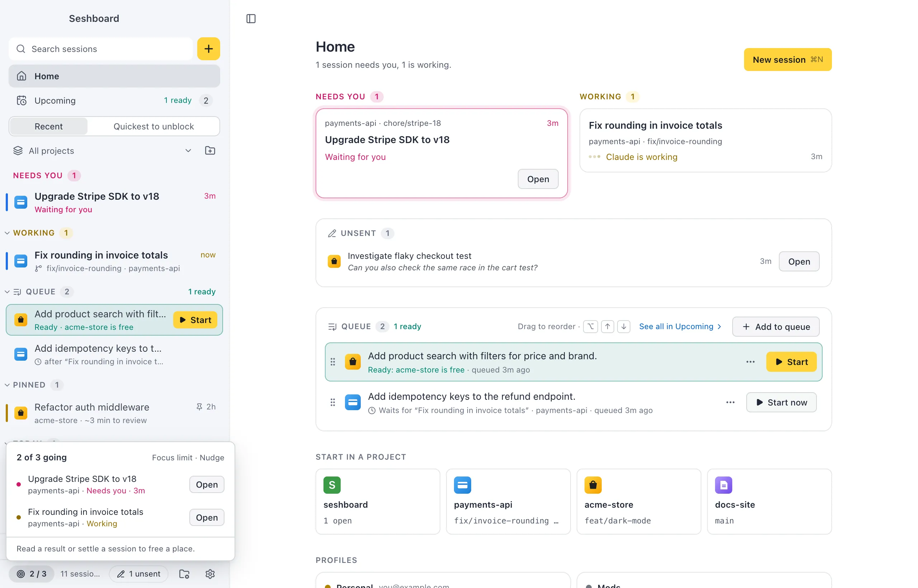Click the New session button
Image resolution: width=918 pixels, height=588 pixels.
tap(787, 60)
